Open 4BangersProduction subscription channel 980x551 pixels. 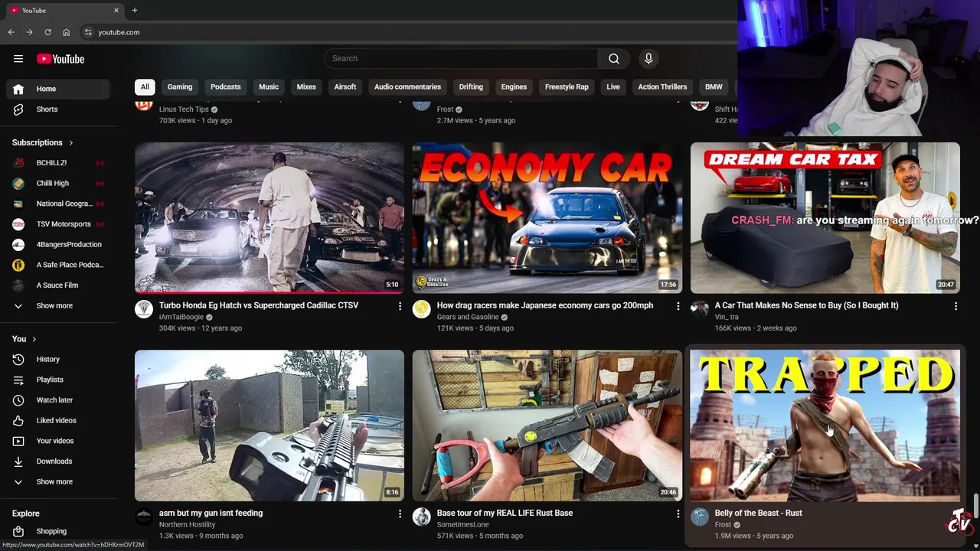click(x=58, y=245)
